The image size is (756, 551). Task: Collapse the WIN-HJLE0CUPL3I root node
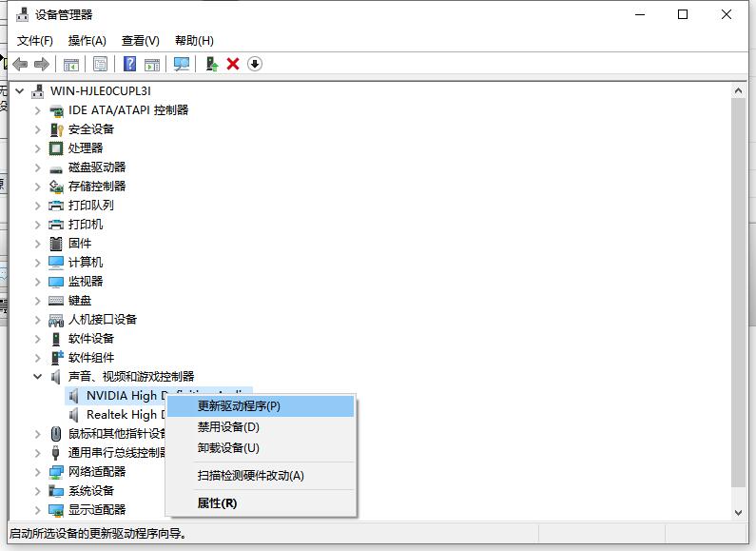pos(21,91)
